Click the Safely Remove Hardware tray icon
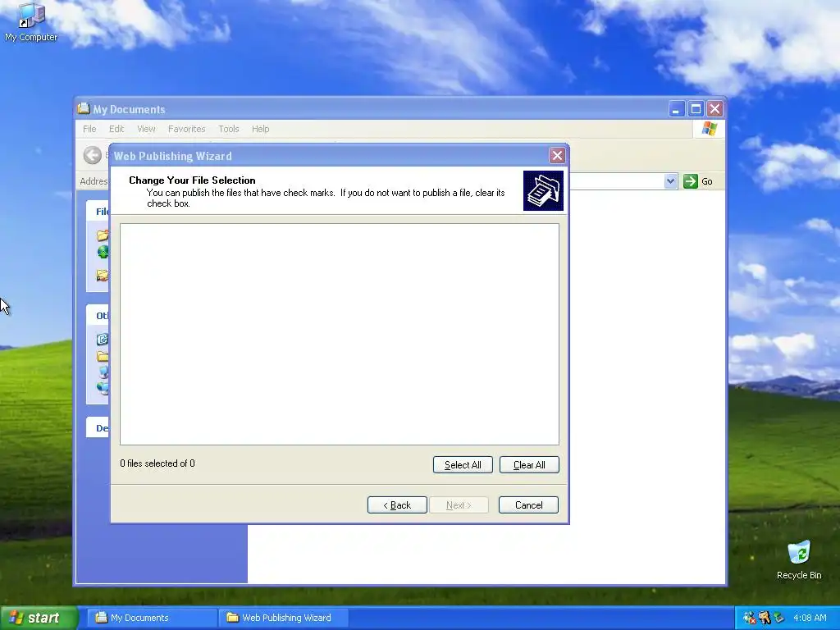 778,618
